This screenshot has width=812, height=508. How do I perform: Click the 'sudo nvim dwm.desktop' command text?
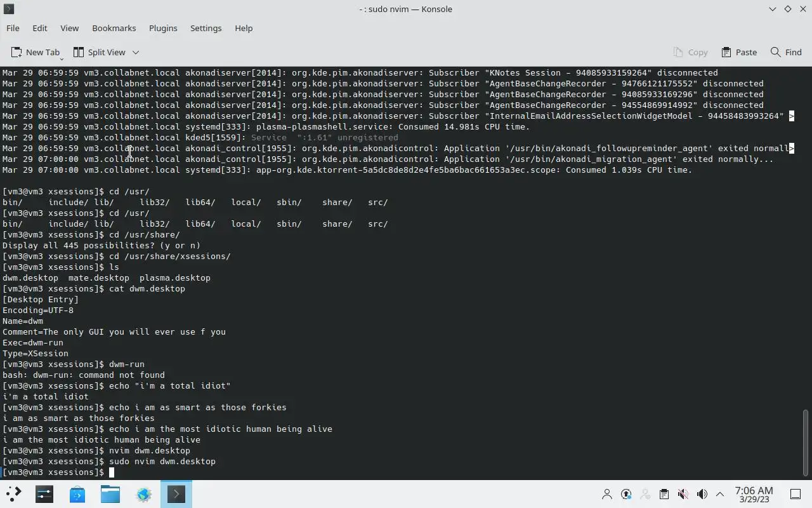[162, 462]
